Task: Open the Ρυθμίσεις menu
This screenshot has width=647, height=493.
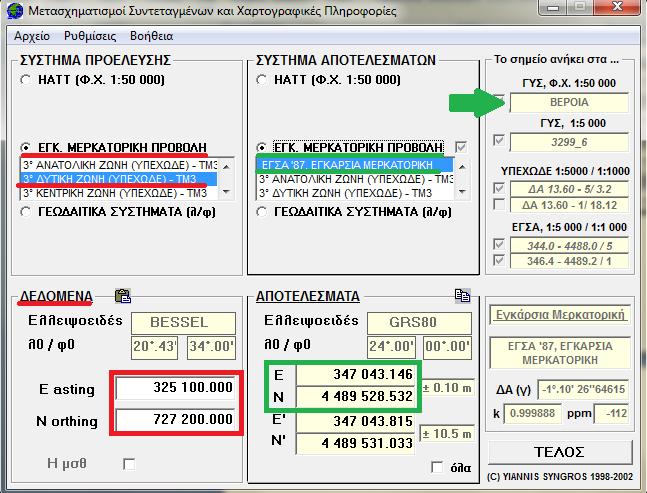Action: click(x=90, y=36)
